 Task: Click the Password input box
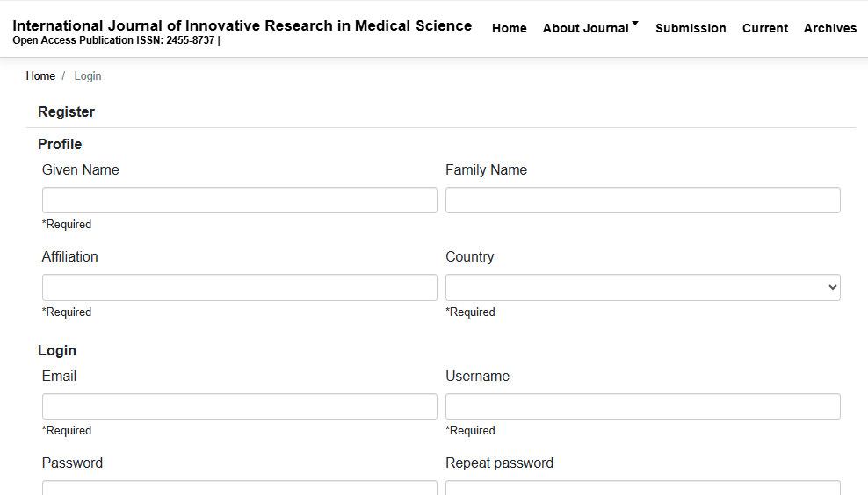coord(239,488)
